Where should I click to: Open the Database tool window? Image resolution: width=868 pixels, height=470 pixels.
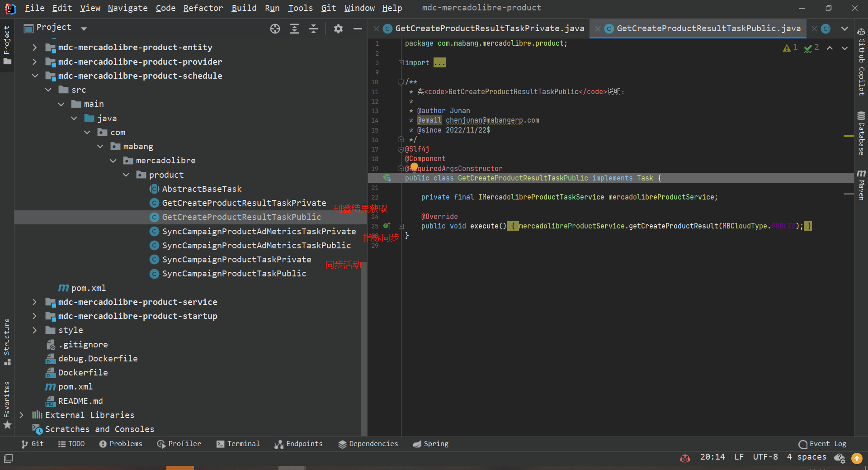pyautogui.click(x=861, y=133)
